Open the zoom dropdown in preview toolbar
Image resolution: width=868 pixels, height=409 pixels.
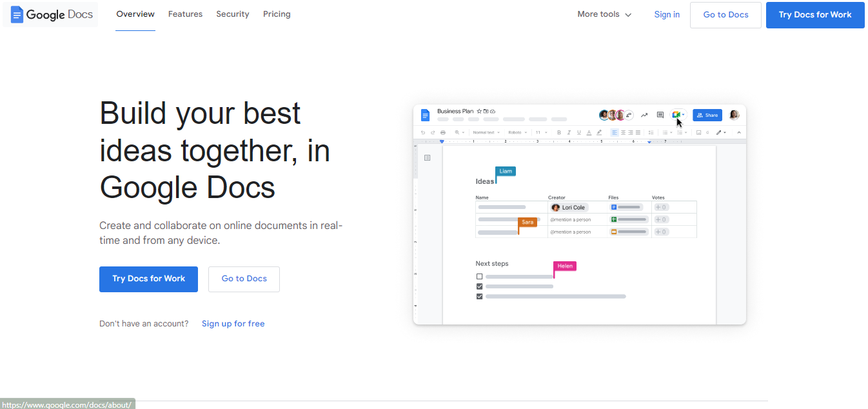(459, 132)
